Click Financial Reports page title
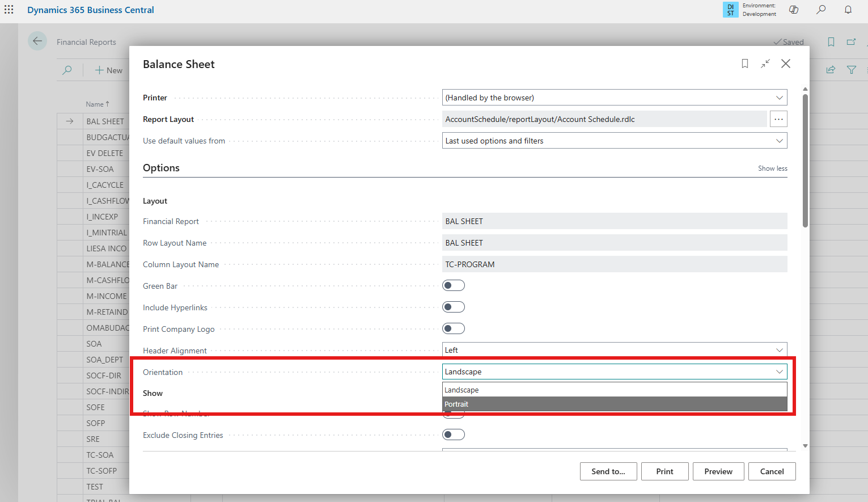868x502 pixels. click(x=86, y=42)
